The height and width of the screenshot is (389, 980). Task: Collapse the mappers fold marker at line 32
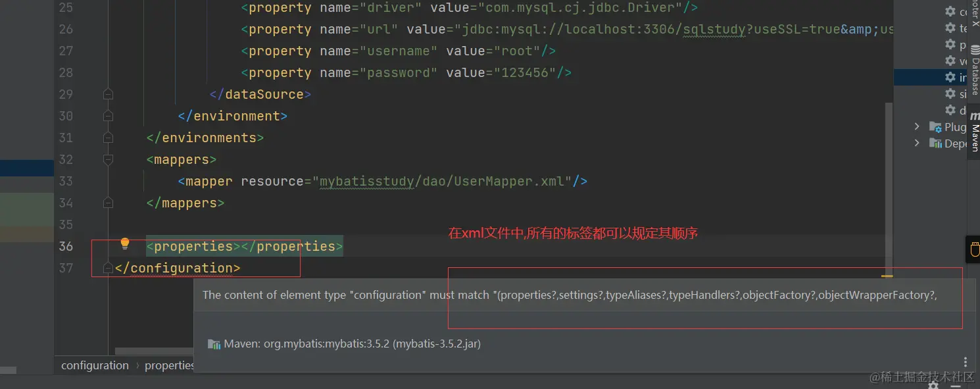(x=109, y=159)
